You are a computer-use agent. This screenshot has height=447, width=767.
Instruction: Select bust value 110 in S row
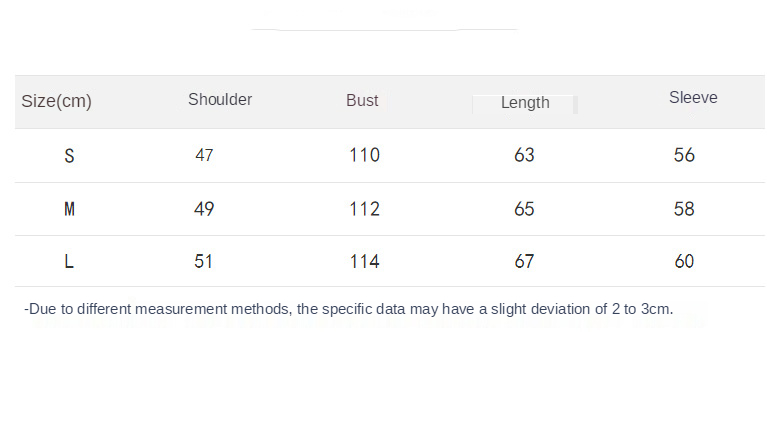[x=364, y=155]
